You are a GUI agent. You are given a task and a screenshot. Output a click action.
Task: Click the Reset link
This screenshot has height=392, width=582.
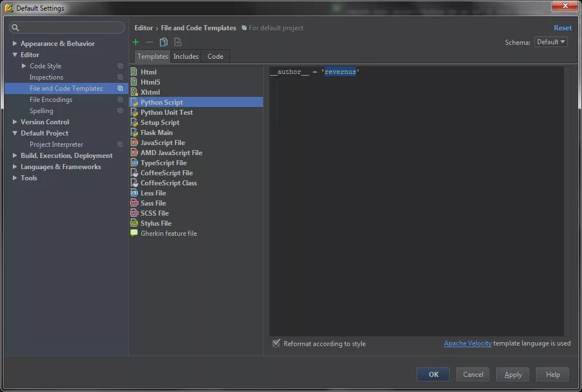pyautogui.click(x=563, y=28)
